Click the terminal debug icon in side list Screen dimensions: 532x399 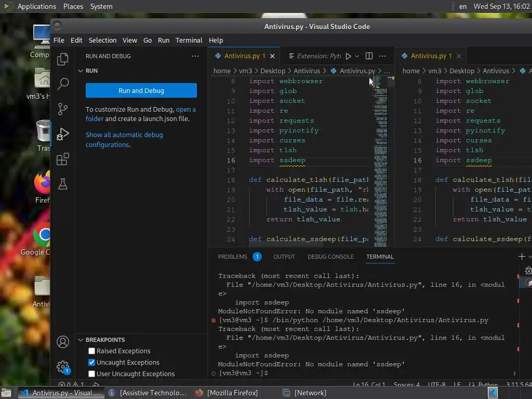pyautogui.click(x=528, y=271)
